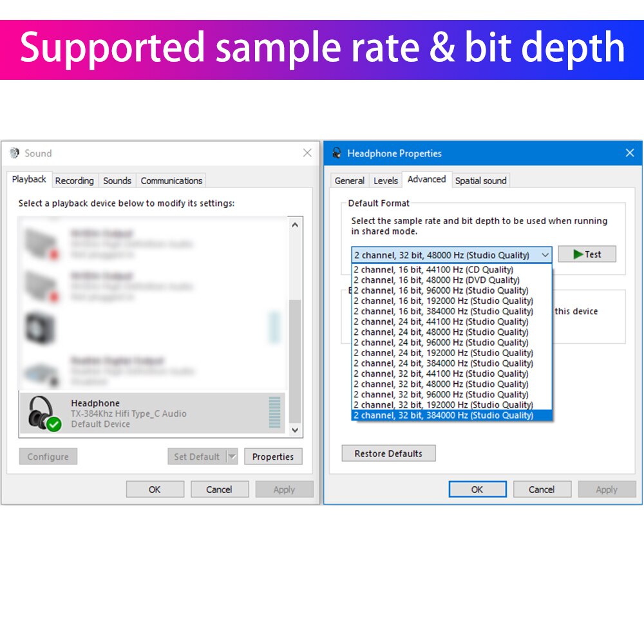
Task: Choose 16 bit, 192000 Hz option
Action: pos(452,301)
